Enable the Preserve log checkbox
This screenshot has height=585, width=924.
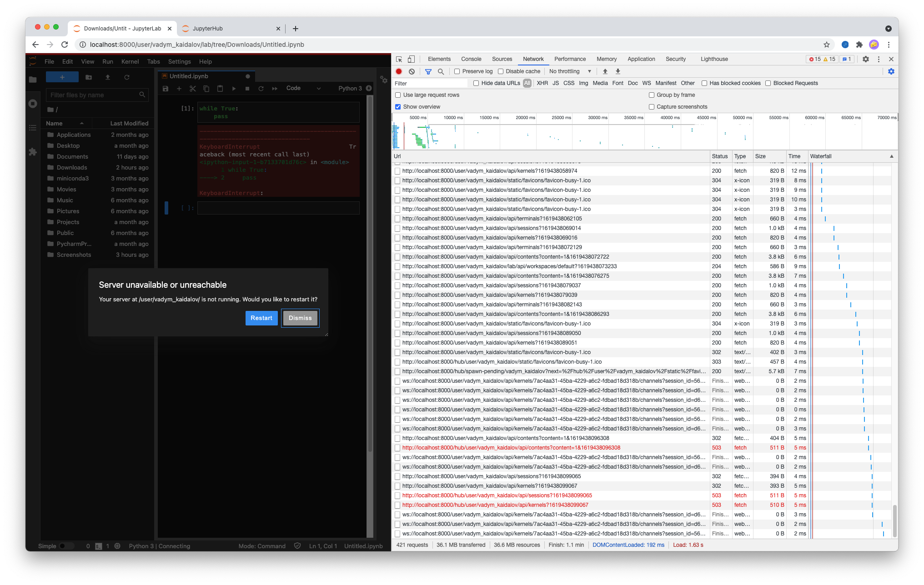coord(457,71)
